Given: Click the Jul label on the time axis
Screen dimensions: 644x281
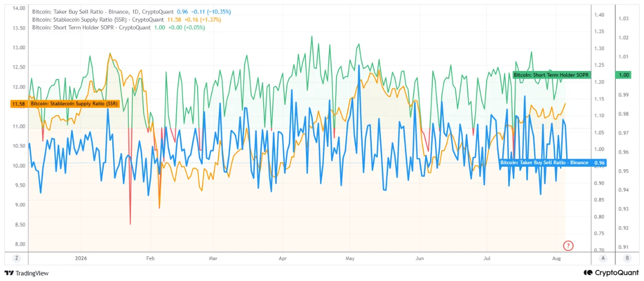Looking at the screenshot, I should pyautogui.click(x=488, y=258).
